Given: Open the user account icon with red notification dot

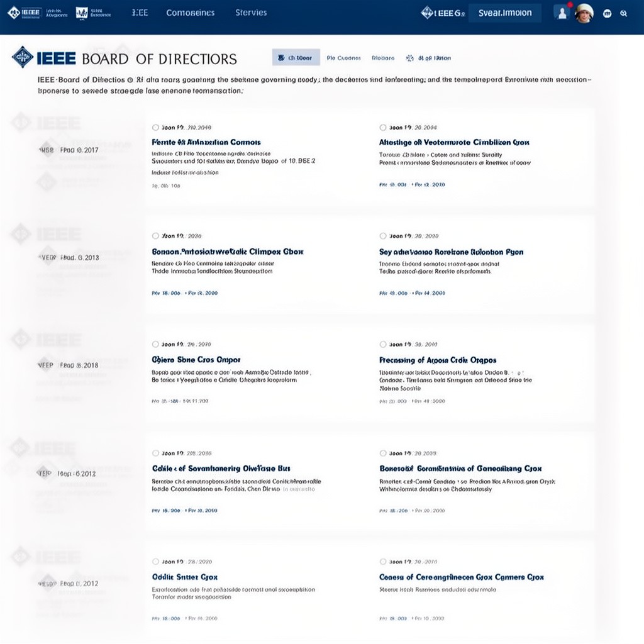Looking at the screenshot, I should [562, 13].
